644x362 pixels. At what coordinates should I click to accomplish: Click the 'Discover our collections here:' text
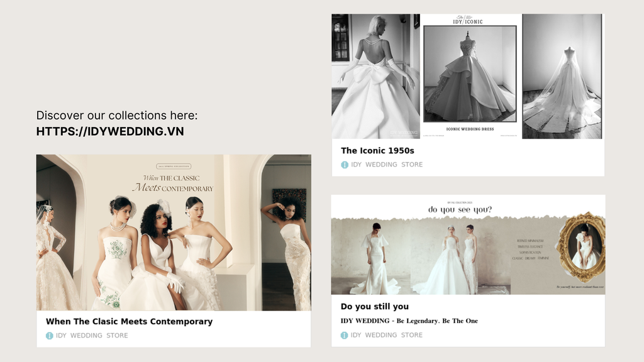(116, 116)
